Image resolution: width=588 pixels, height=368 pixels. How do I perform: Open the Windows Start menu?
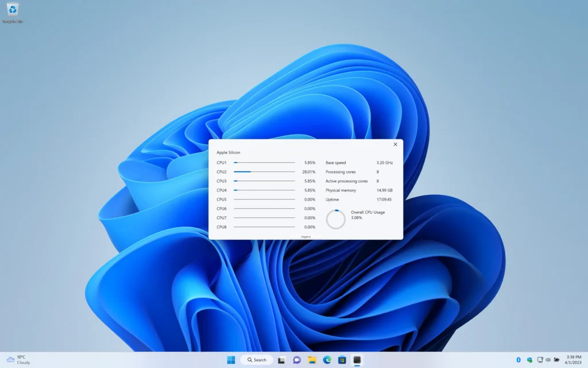pos(231,360)
